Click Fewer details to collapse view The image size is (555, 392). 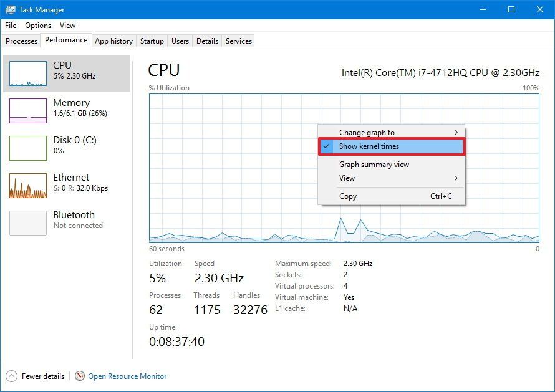pyautogui.click(x=39, y=376)
